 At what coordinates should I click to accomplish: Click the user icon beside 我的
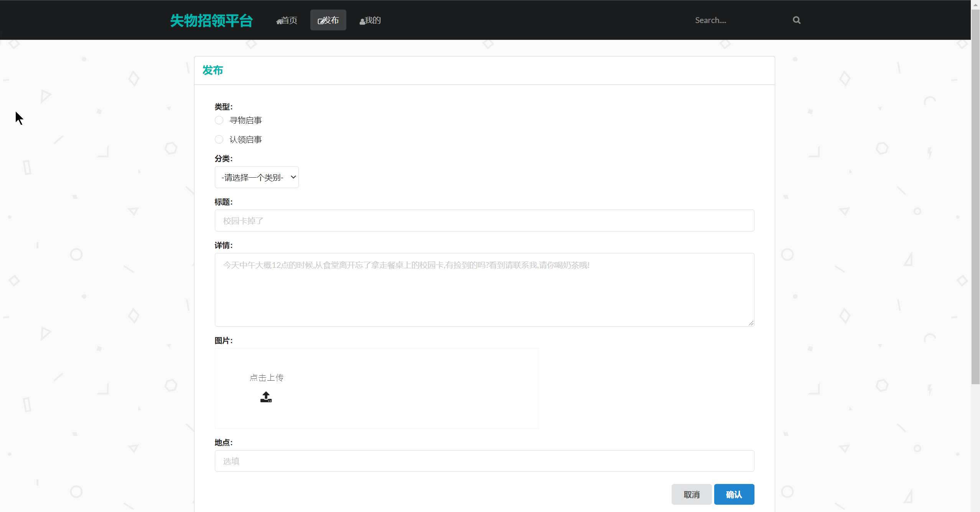click(x=362, y=21)
